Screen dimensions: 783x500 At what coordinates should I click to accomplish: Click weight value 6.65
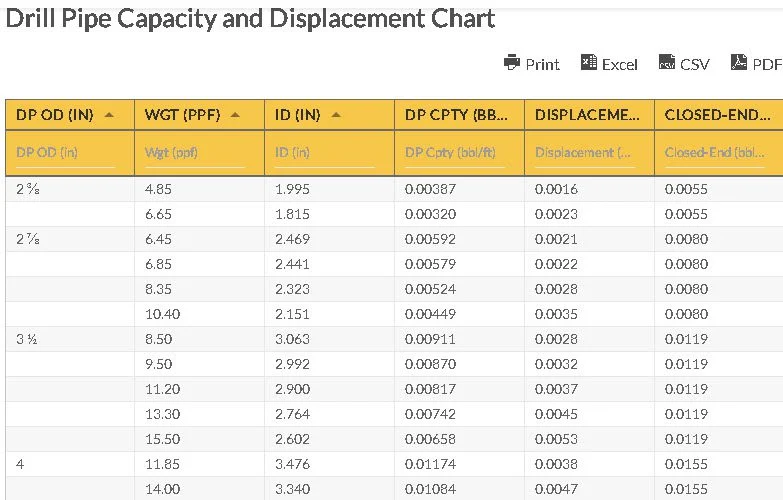tap(158, 214)
